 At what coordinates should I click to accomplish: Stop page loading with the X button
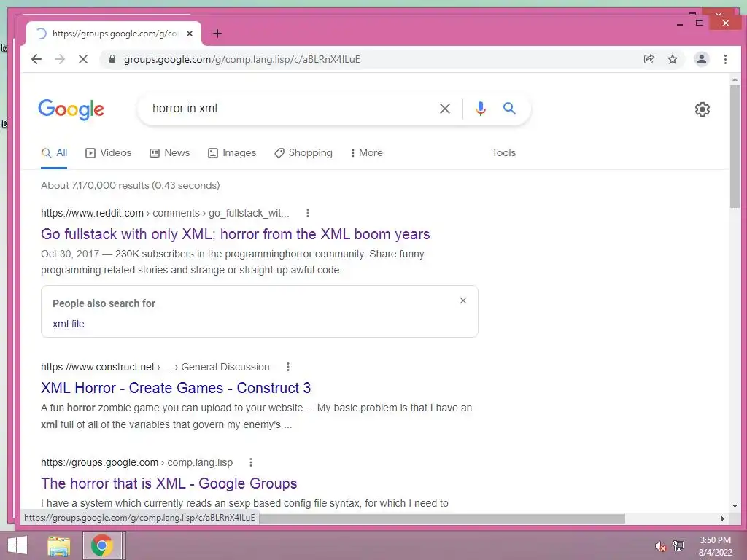point(83,59)
